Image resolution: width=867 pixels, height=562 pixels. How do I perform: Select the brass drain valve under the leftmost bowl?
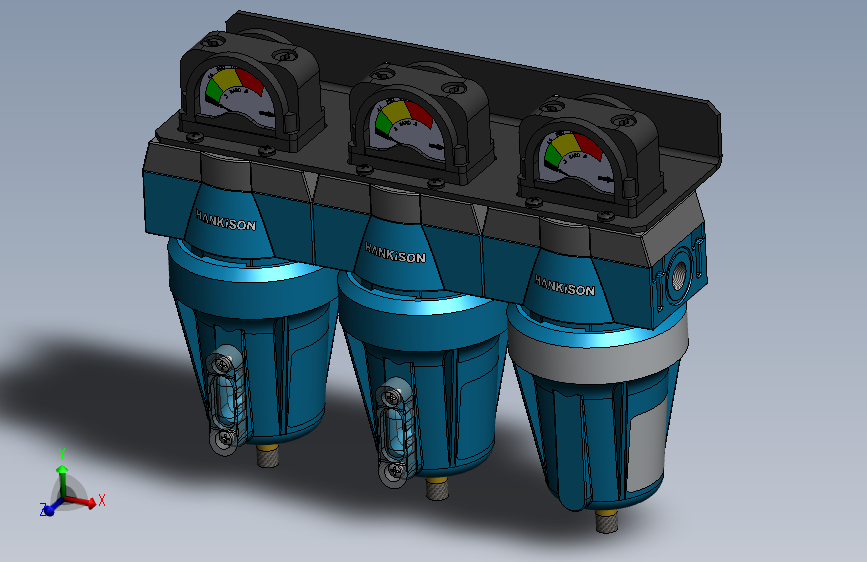point(268,456)
